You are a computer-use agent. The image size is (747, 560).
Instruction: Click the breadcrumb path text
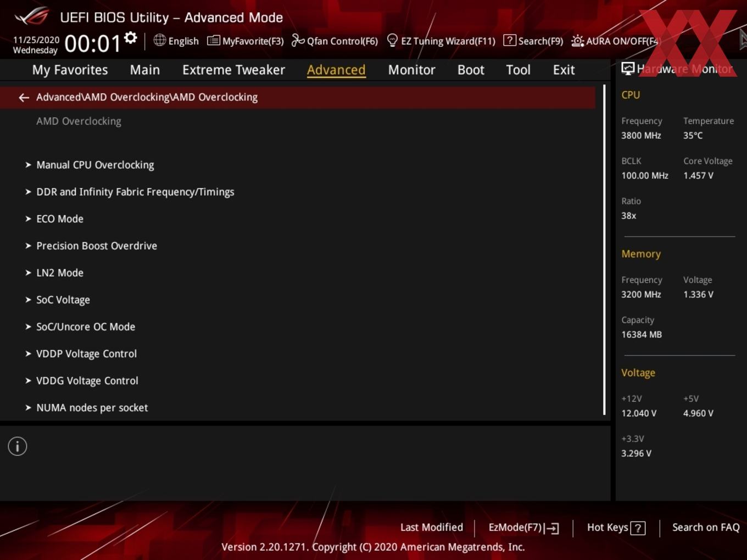[147, 97]
